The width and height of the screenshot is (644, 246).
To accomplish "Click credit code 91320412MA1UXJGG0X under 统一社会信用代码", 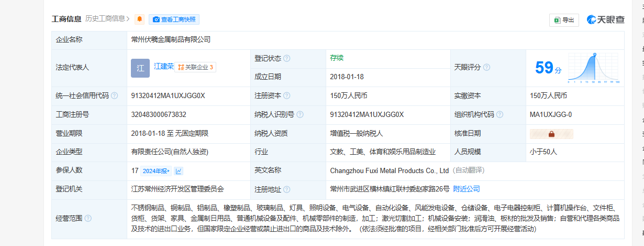I will pyautogui.click(x=168, y=96).
